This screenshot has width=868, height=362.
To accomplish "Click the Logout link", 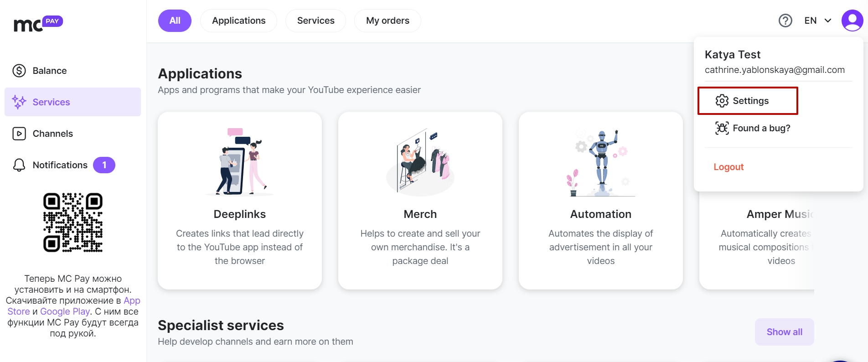I will (728, 167).
